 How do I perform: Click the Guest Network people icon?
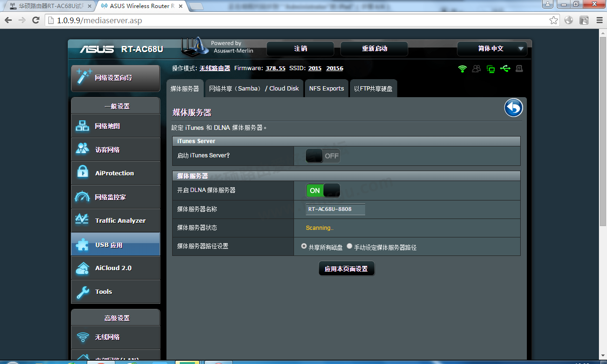pyautogui.click(x=83, y=149)
